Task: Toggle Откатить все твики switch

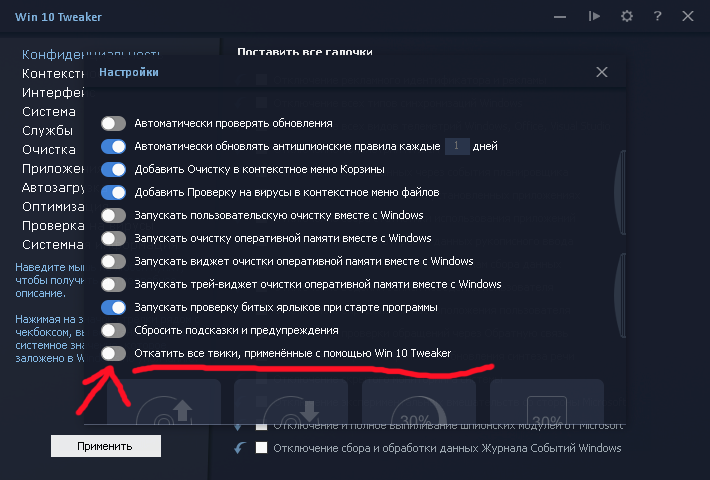Action: pyautogui.click(x=113, y=353)
